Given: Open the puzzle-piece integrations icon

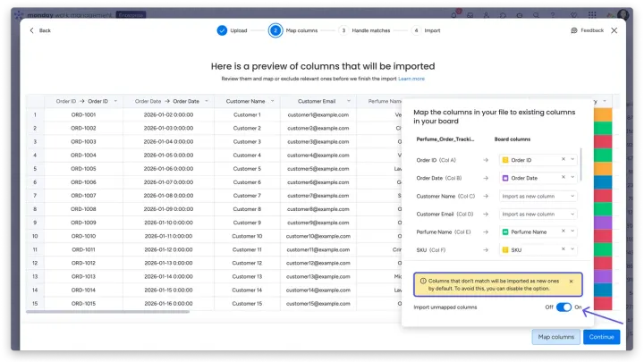Looking at the screenshot, I should click(503, 15).
